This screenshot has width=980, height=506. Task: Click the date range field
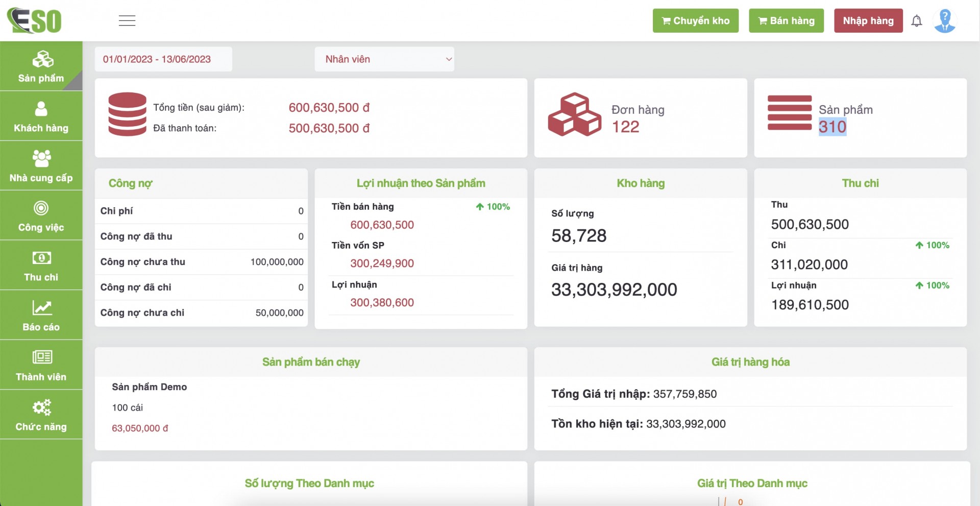[x=163, y=59]
